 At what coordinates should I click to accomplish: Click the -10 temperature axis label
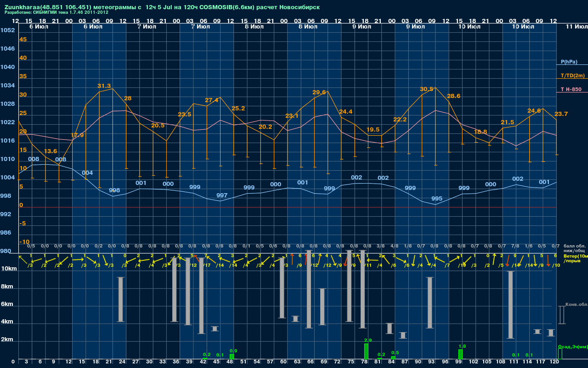pos(24,242)
